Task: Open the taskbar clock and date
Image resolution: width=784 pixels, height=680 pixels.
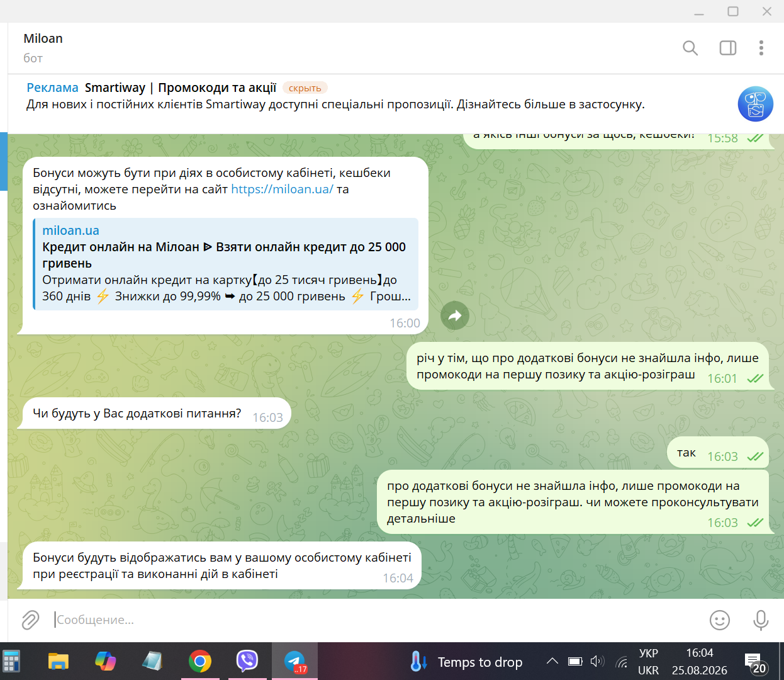Action: [700, 662]
